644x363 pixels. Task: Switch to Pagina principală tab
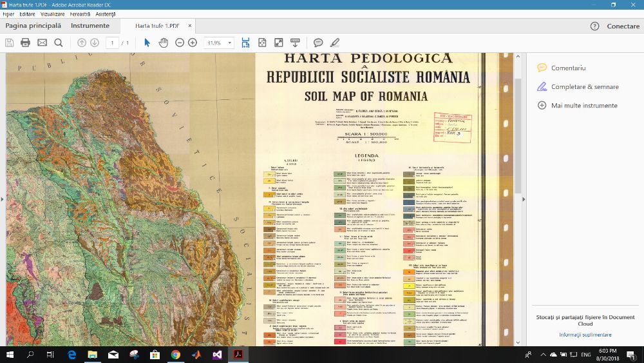pos(33,26)
